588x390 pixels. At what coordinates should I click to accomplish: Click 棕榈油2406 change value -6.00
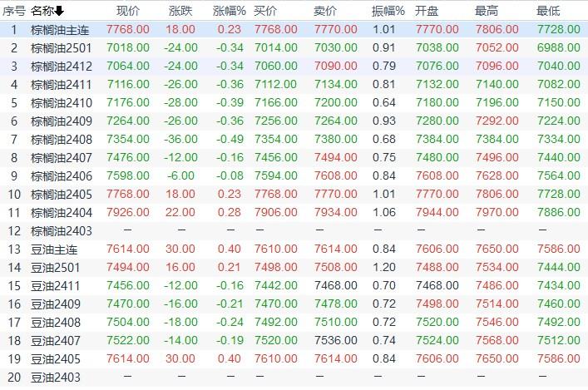pos(180,176)
